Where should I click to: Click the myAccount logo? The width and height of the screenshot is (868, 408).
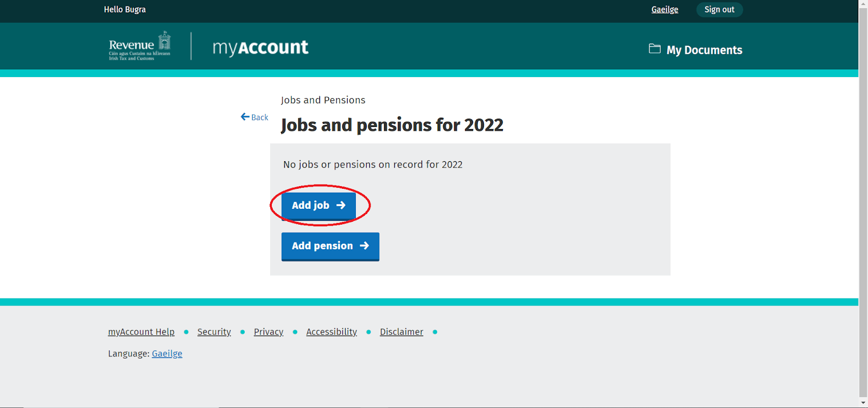[260, 48]
